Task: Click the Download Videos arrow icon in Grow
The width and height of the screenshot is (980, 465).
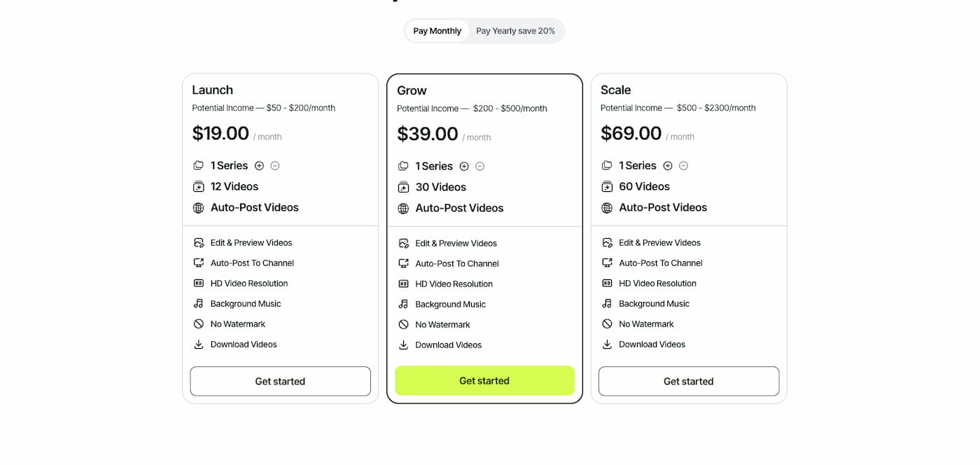Action: [403, 345]
